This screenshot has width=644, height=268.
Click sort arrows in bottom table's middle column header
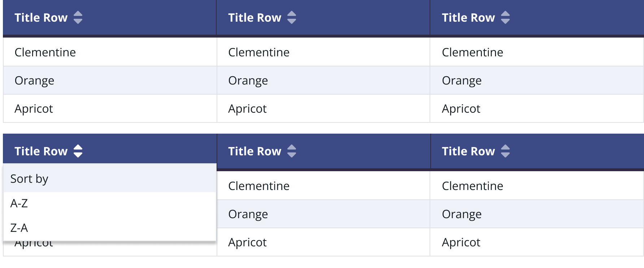[x=292, y=151]
